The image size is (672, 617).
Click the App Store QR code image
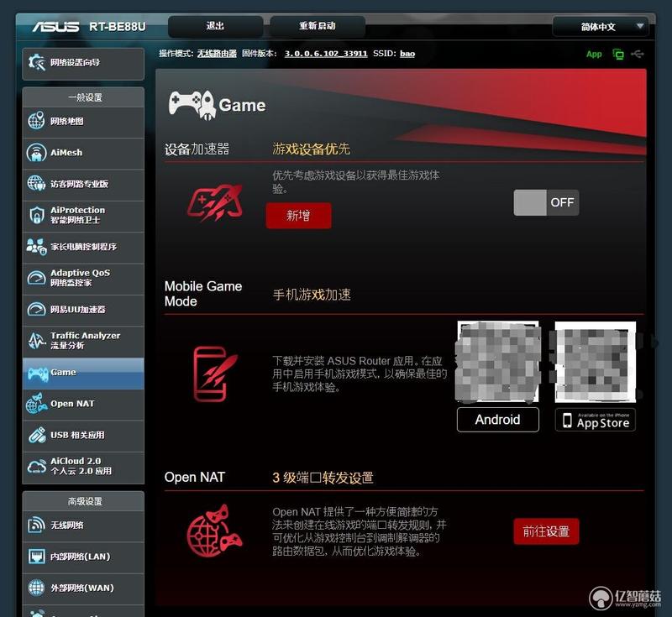(596, 362)
